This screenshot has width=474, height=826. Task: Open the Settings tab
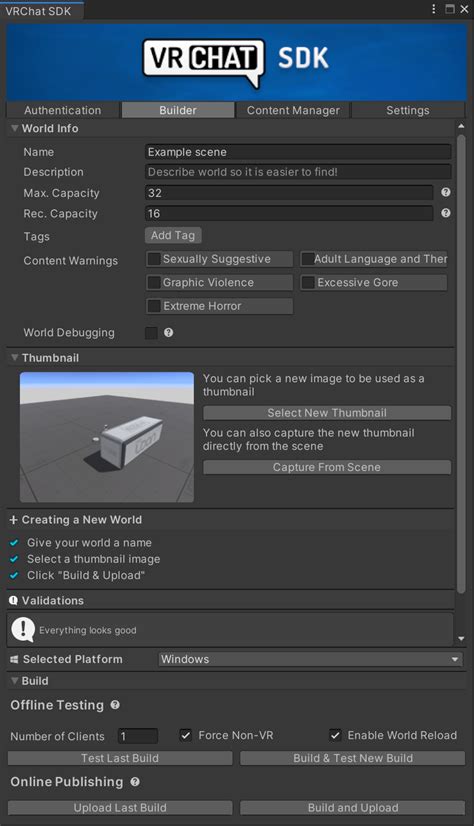click(x=408, y=110)
